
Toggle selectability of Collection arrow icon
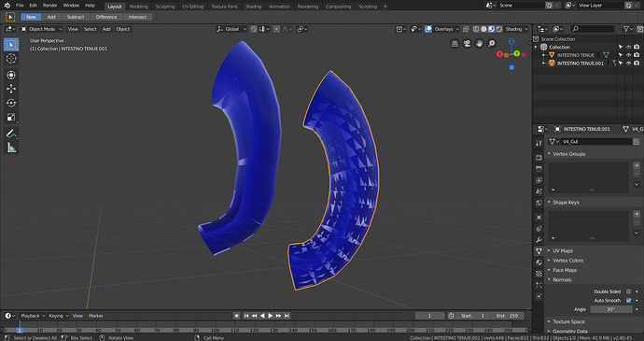(620, 48)
